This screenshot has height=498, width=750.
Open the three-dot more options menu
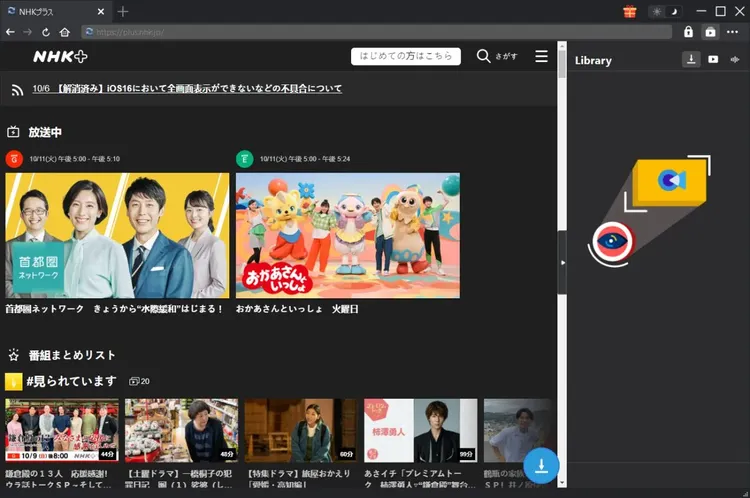(733, 32)
